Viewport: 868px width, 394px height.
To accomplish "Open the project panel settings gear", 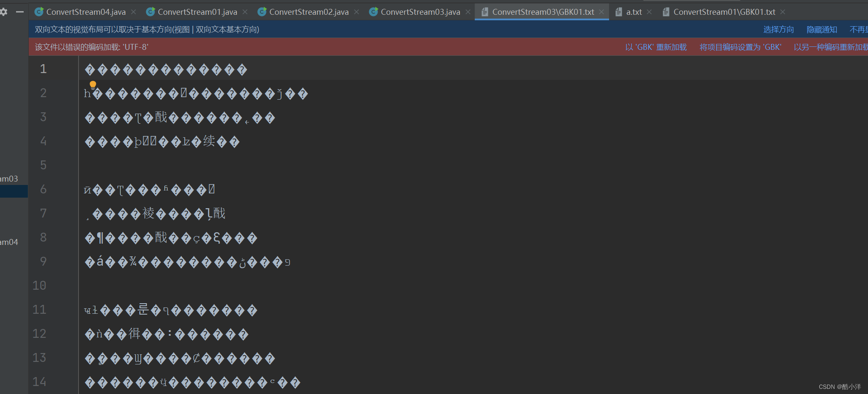I will click(4, 12).
